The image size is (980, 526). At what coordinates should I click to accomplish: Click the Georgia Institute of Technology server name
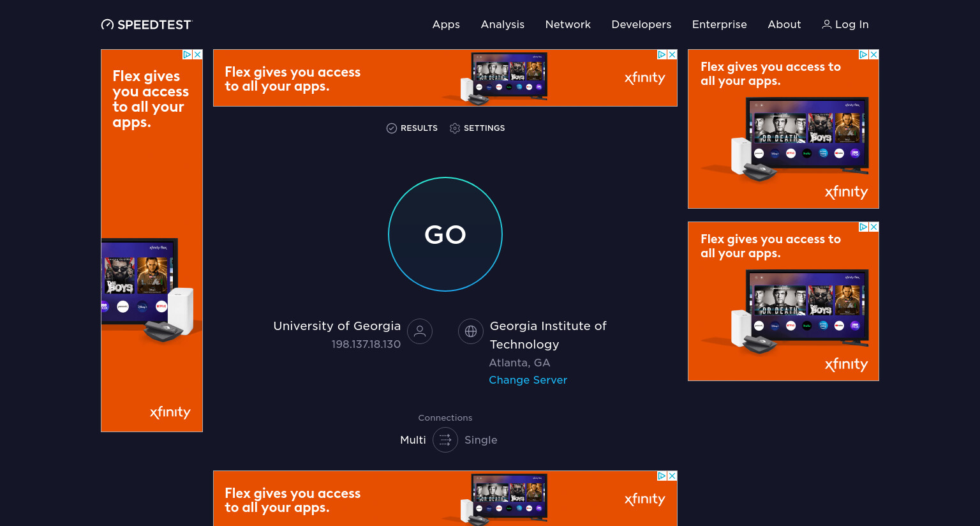click(548, 335)
